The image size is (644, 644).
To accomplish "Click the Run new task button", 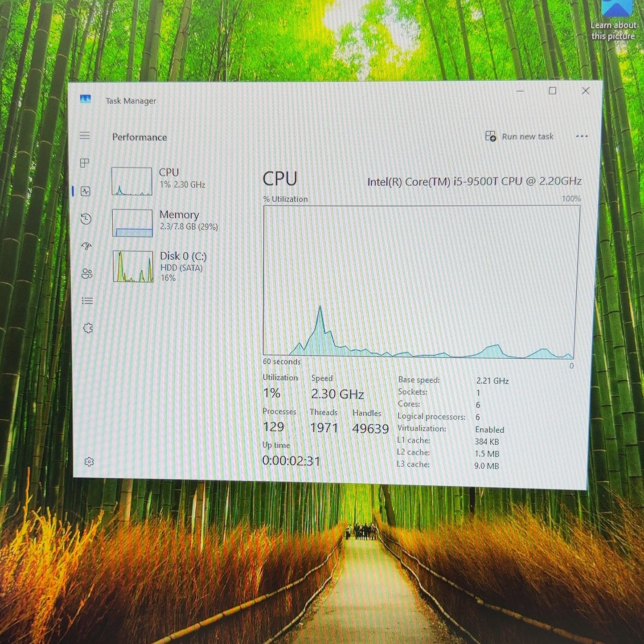I will click(519, 136).
